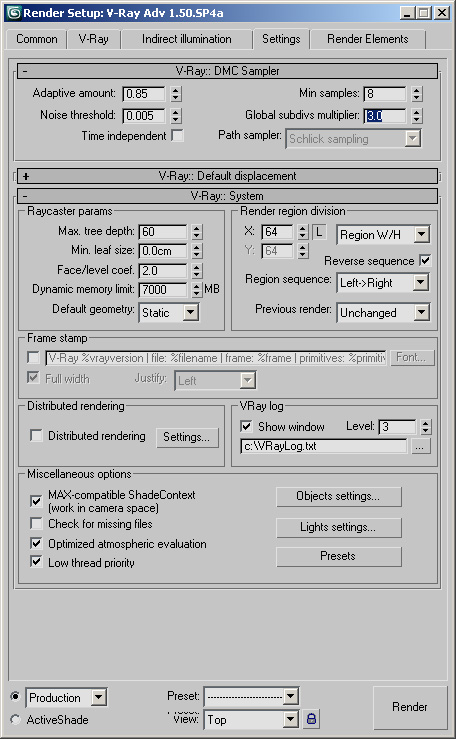Click the Lights settings button

(x=338, y=527)
